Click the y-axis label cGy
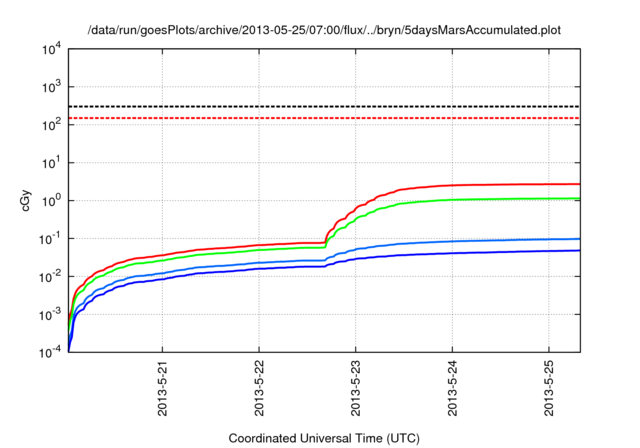This screenshot has height=448, width=640. pyautogui.click(x=26, y=201)
